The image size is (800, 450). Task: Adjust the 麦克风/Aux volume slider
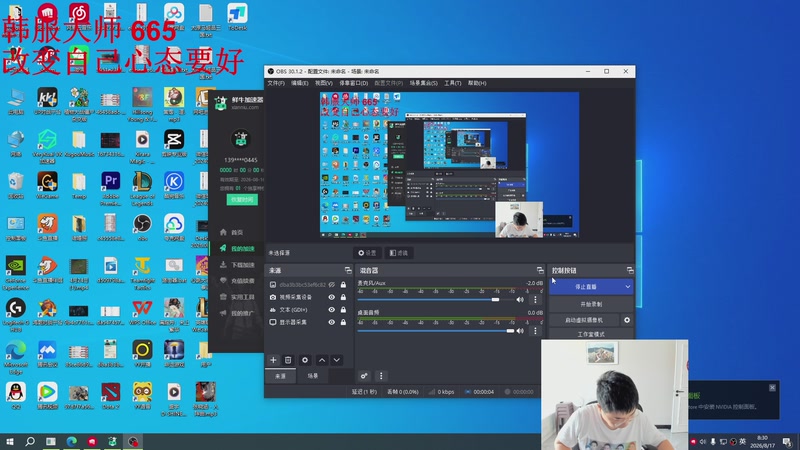click(x=495, y=300)
